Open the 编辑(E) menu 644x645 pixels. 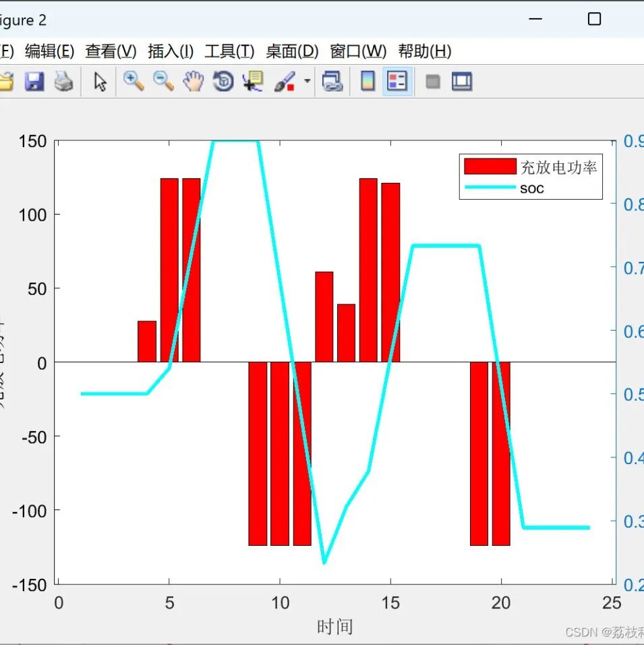[49, 51]
